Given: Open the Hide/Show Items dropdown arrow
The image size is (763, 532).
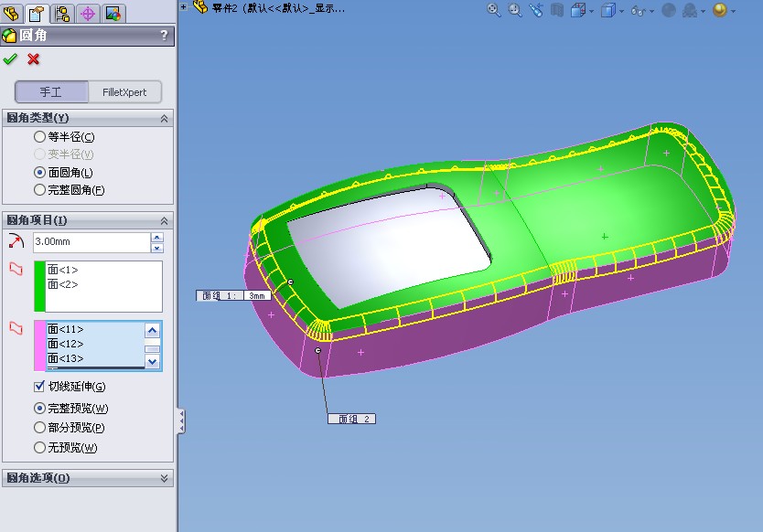Looking at the screenshot, I should (x=651, y=11).
